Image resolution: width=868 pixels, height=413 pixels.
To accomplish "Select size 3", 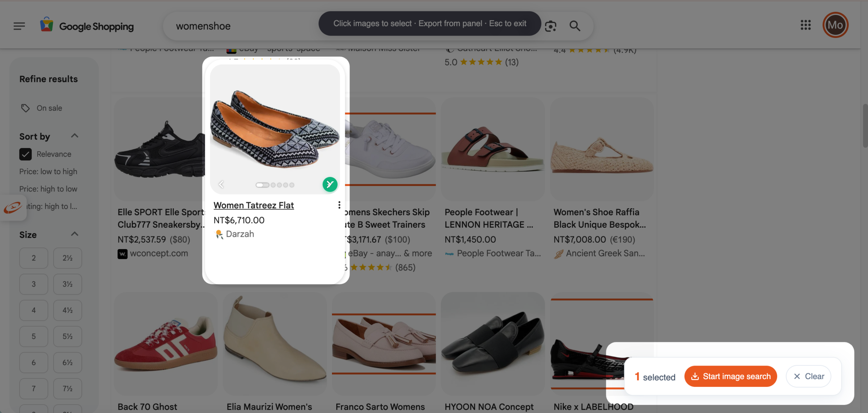I will point(34,284).
